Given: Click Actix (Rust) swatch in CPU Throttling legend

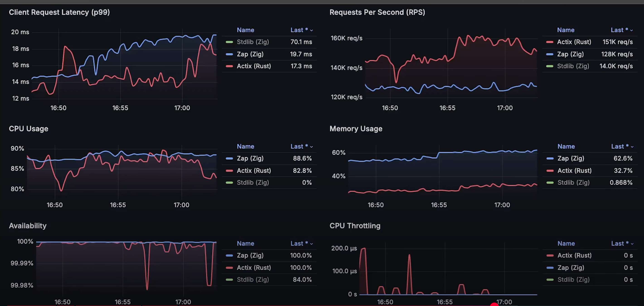Looking at the screenshot, I should (x=550, y=256).
